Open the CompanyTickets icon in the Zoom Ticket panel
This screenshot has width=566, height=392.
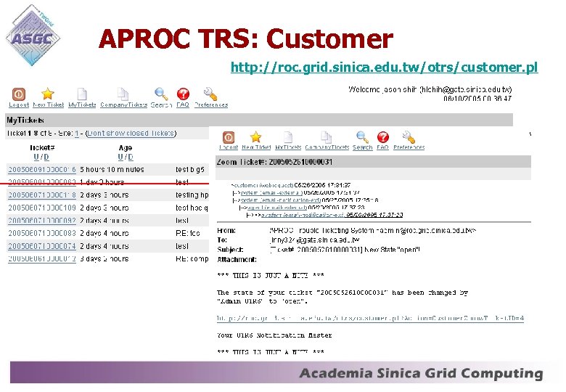pos(327,137)
